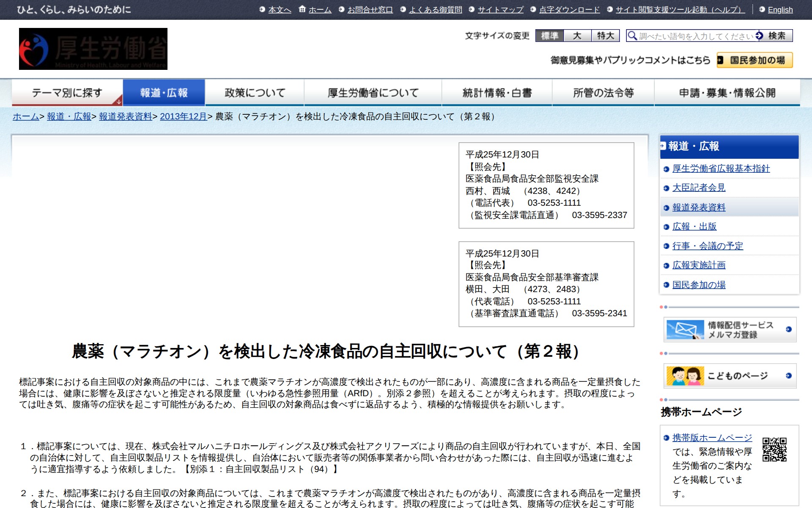Image resolution: width=812 pixels, height=508 pixels.
Task: Click arrow icon beside 国民参加の場 button
Action: [x=720, y=60]
